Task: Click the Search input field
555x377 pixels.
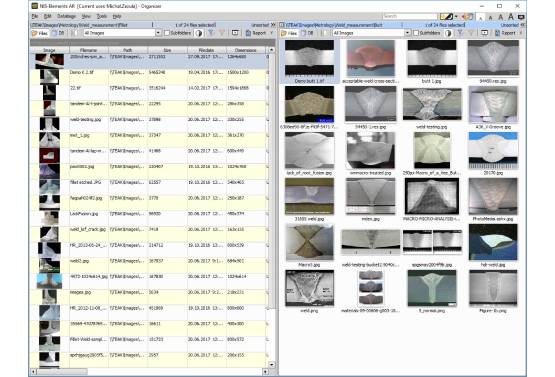Action: click(410, 16)
